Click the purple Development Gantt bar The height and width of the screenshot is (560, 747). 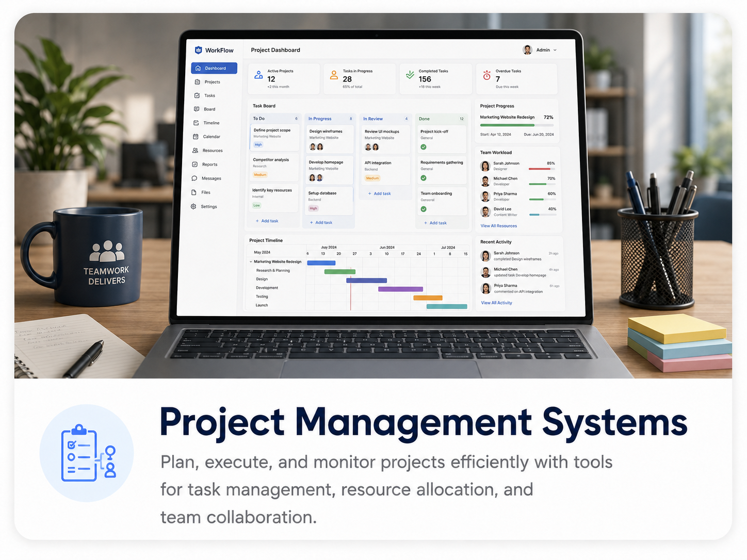(400, 289)
